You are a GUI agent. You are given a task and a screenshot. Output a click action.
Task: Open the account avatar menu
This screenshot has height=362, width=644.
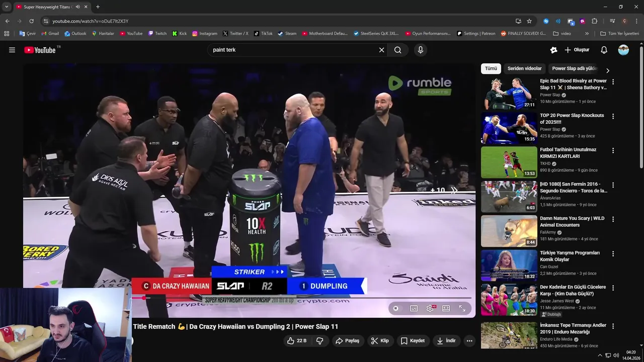(623, 50)
